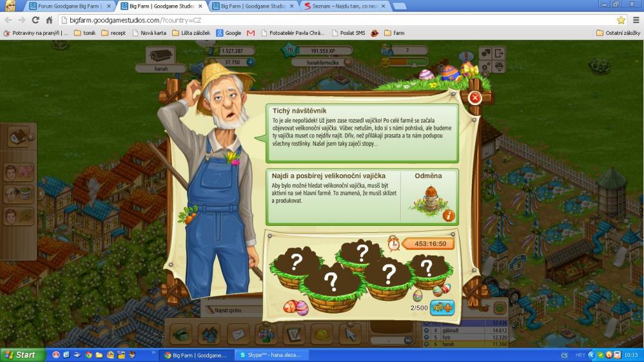Open the exclamation alert bubble
The width and height of the screenshot is (644, 362).
466,57
